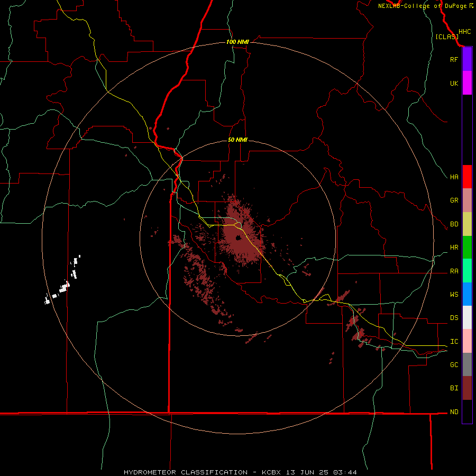
Task: Click the 'ND' legend label text
Action: tap(454, 412)
